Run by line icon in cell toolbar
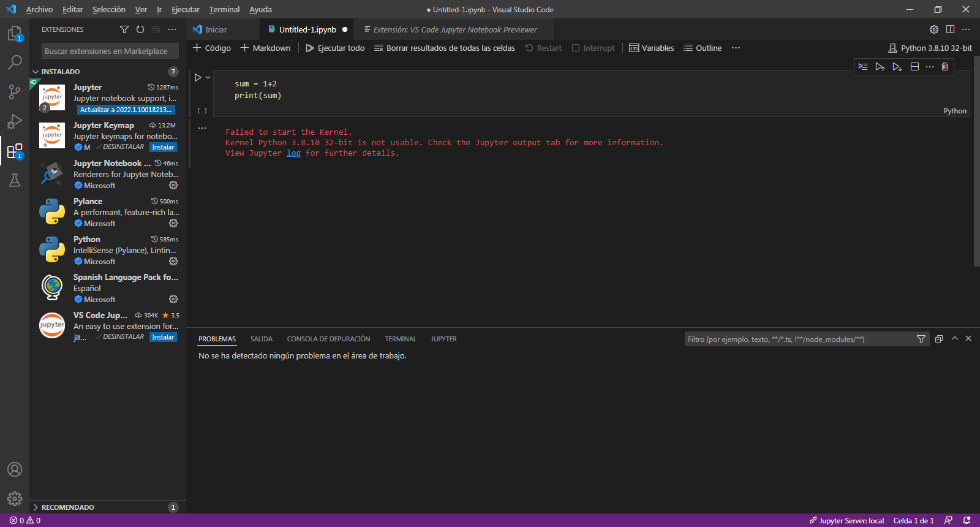The height and width of the screenshot is (527, 980). pyautogui.click(x=863, y=66)
